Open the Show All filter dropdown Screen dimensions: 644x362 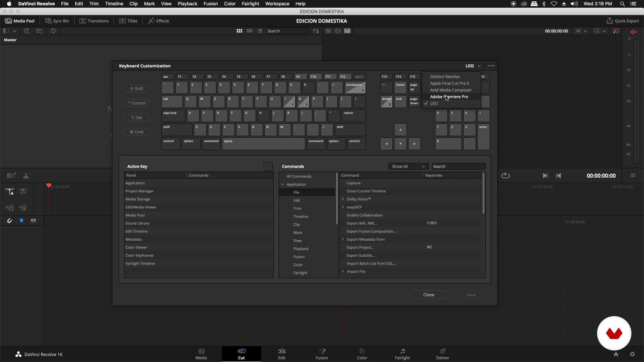tap(408, 166)
